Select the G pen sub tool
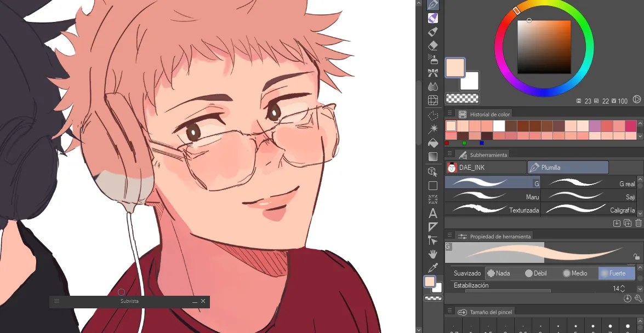 tap(492, 182)
